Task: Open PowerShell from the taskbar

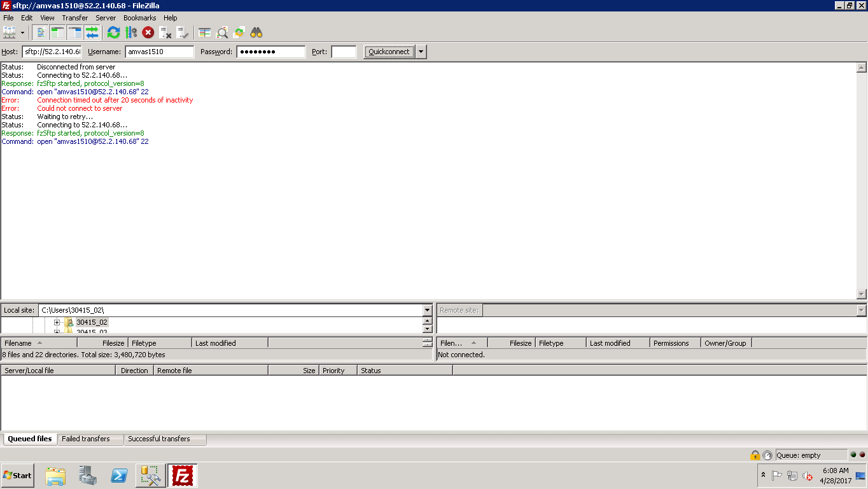Action: pyautogui.click(x=119, y=476)
